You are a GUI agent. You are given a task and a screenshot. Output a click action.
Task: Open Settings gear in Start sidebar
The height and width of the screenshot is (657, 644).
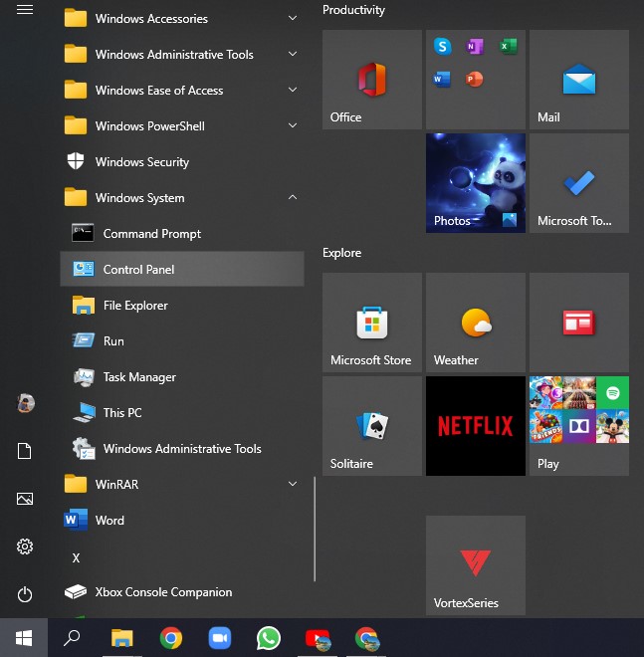pyautogui.click(x=25, y=547)
